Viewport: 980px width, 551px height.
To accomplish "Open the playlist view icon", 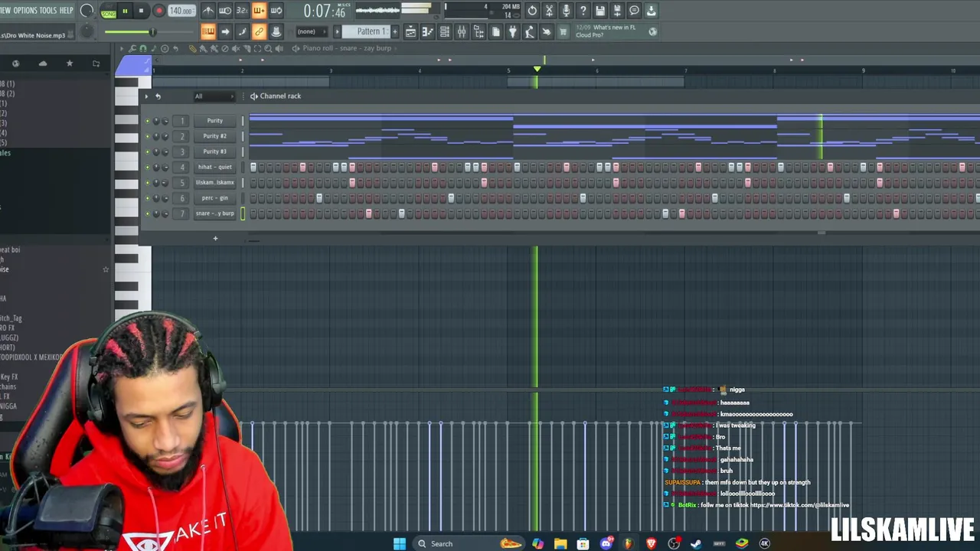I will pos(410,31).
